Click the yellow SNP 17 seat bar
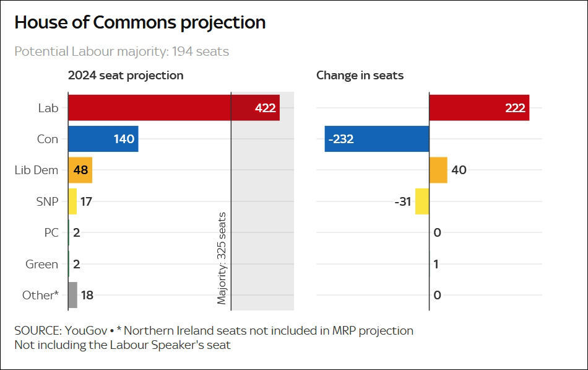588x370 pixels. (x=72, y=201)
